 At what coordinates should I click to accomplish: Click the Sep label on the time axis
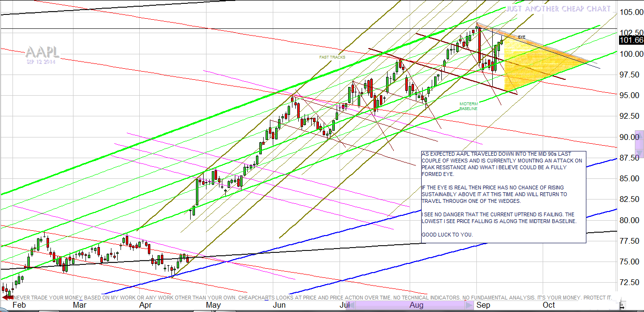483,305
